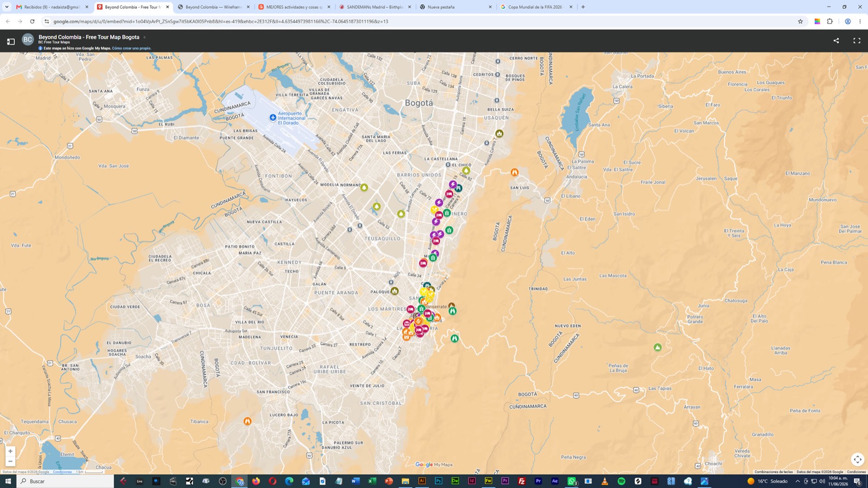Reload the current page
The image size is (868, 488).
[x=32, y=21]
